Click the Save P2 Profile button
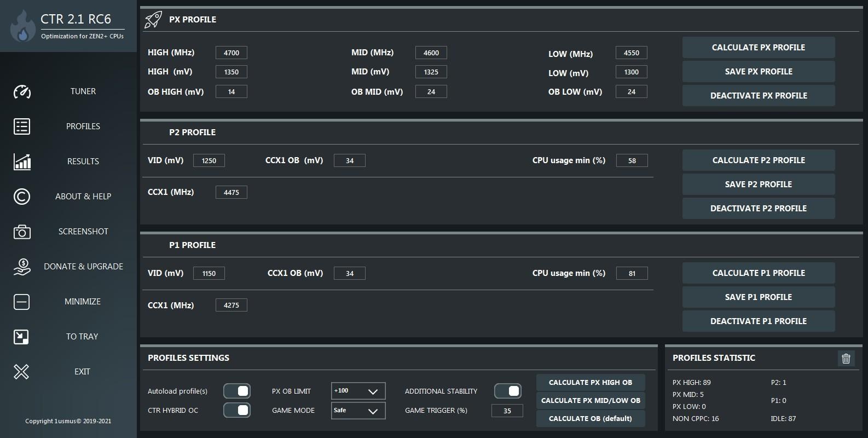This screenshot has width=868, height=438. coord(758,185)
